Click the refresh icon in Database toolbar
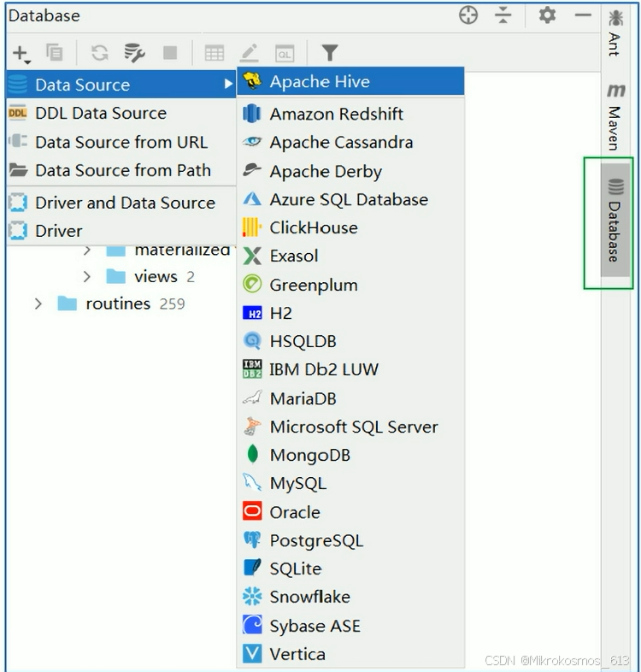This screenshot has width=641, height=672. [99, 53]
